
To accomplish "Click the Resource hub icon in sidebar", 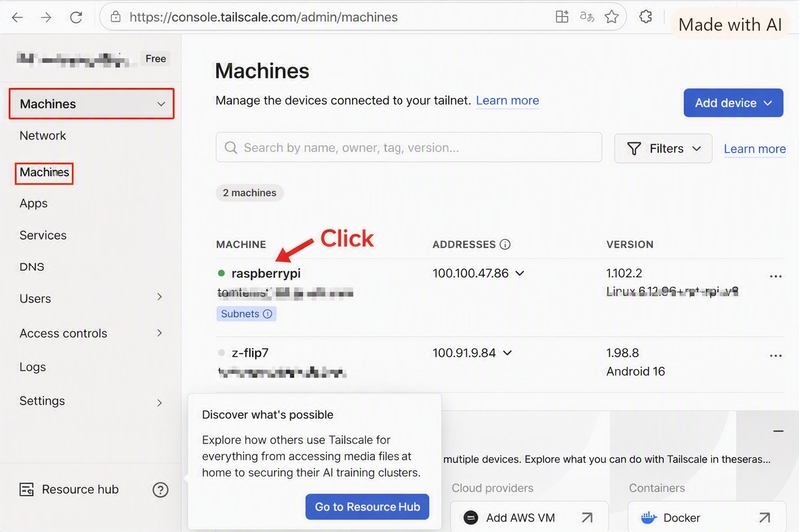I will pos(27,490).
